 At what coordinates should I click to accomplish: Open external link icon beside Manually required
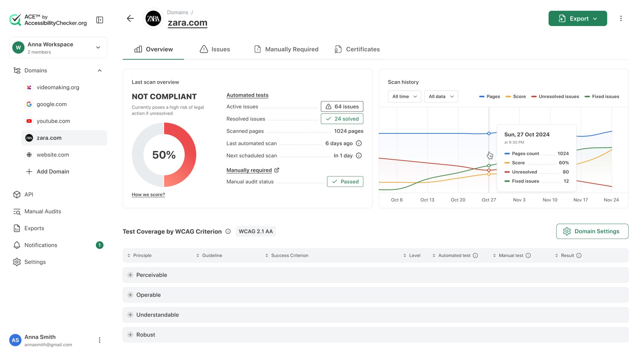pyautogui.click(x=277, y=170)
